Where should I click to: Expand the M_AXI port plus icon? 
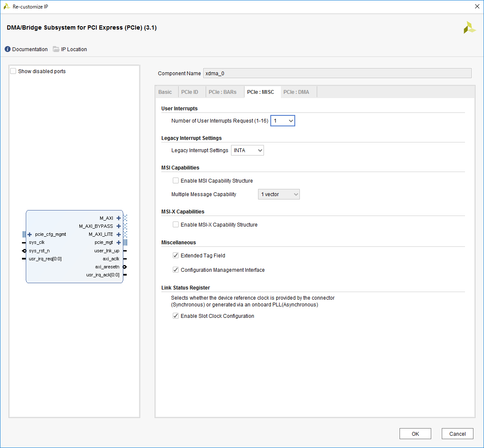click(119, 218)
